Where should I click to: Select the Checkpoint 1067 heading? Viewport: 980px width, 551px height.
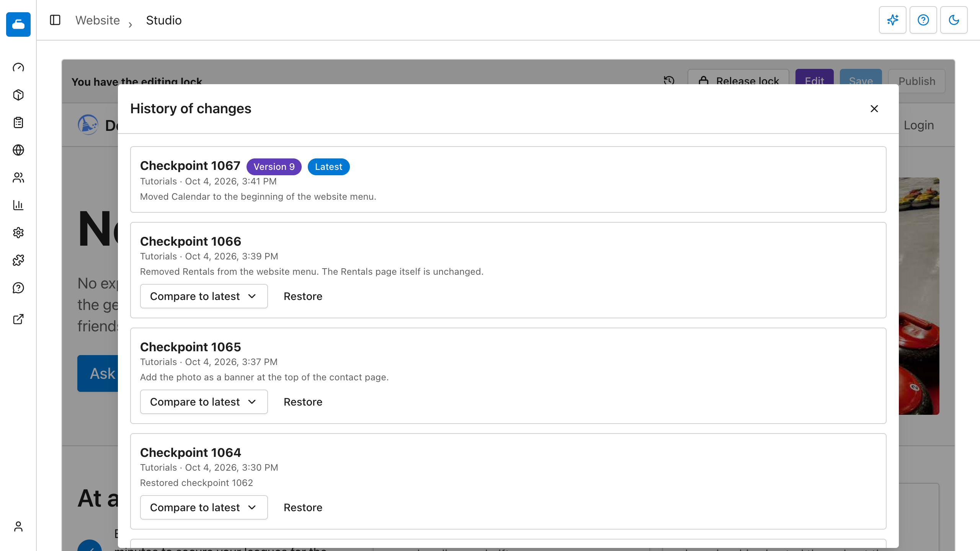point(190,165)
